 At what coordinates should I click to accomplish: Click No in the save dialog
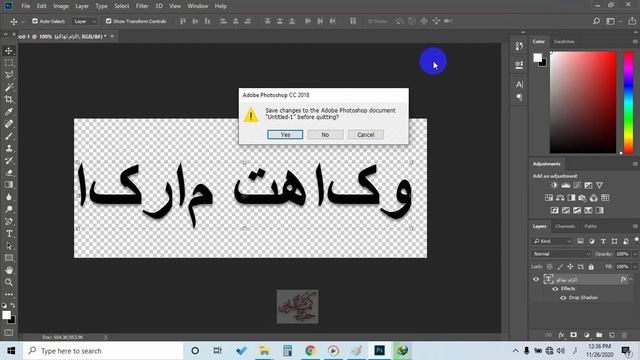tap(325, 135)
